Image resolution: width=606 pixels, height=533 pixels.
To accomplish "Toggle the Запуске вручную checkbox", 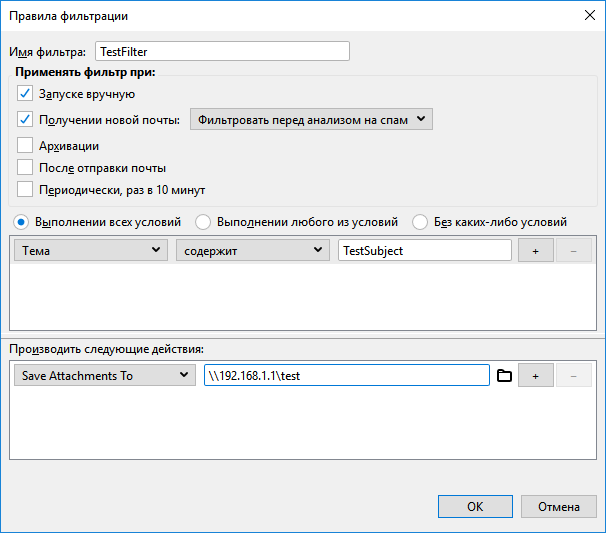I will point(25,94).
